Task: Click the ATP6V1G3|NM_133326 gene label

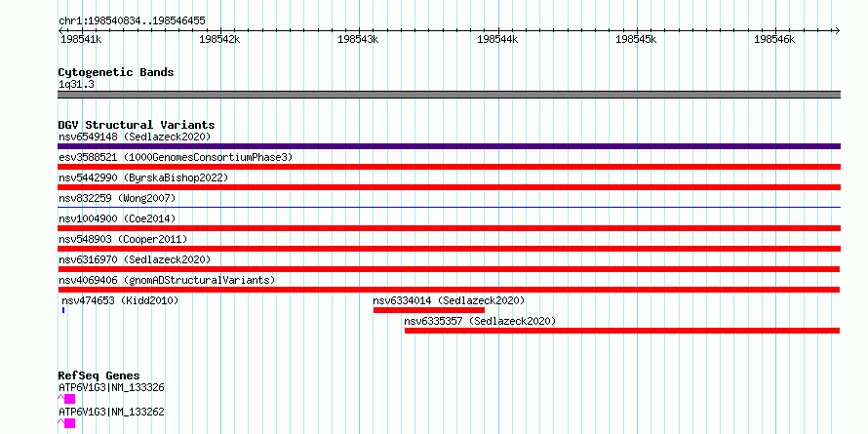Action: click(111, 387)
